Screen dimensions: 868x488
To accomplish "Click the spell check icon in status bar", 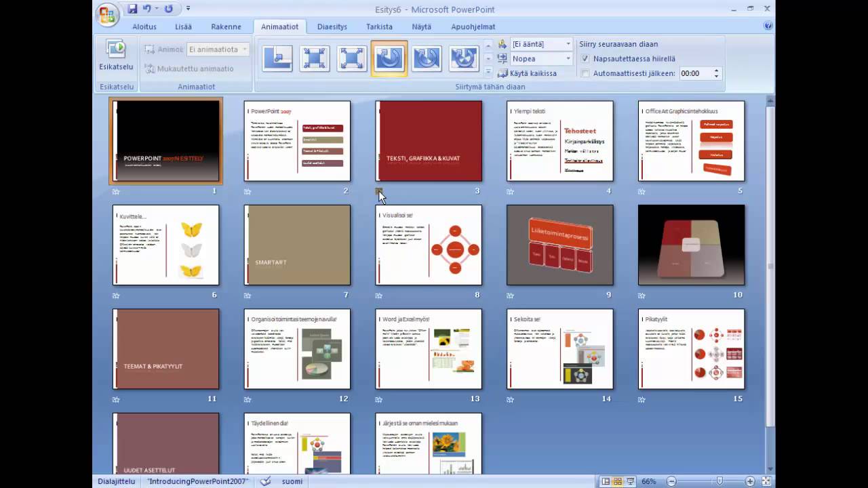I will tap(265, 481).
